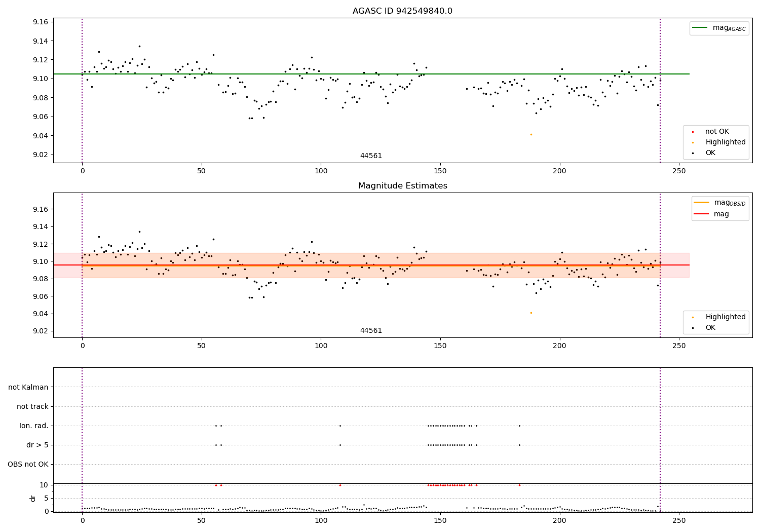The width and height of the screenshot is (760, 532).
Task: Click the 'OBS not OK' axis label
Action: pos(28,465)
